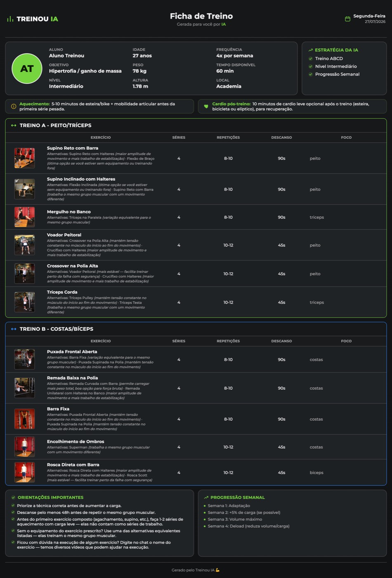Click the Estratégia da IA trend arrow icon
Image resolution: width=392 pixels, height=578 pixels.
coord(311,50)
